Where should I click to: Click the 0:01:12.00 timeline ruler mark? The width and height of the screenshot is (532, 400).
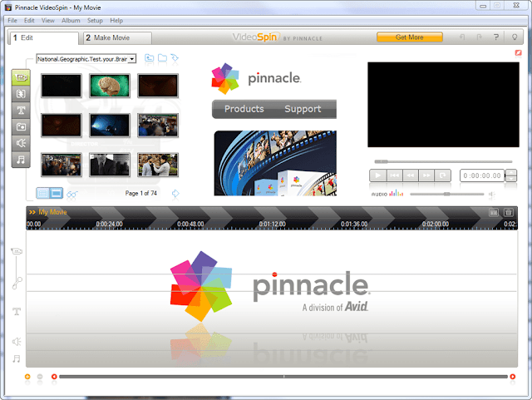point(272,224)
